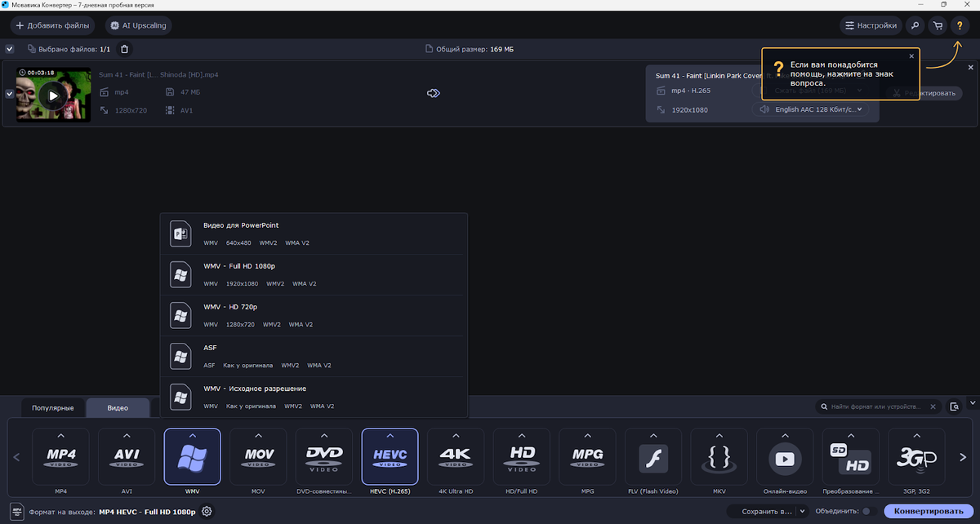Expand the MP4 presets chevron
The height and width of the screenshot is (524, 980).
(x=60, y=435)
